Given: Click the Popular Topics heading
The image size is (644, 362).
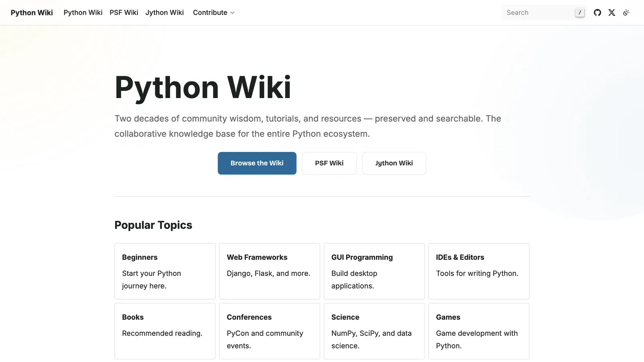Looking at the screenshot, I should (153, 225).
